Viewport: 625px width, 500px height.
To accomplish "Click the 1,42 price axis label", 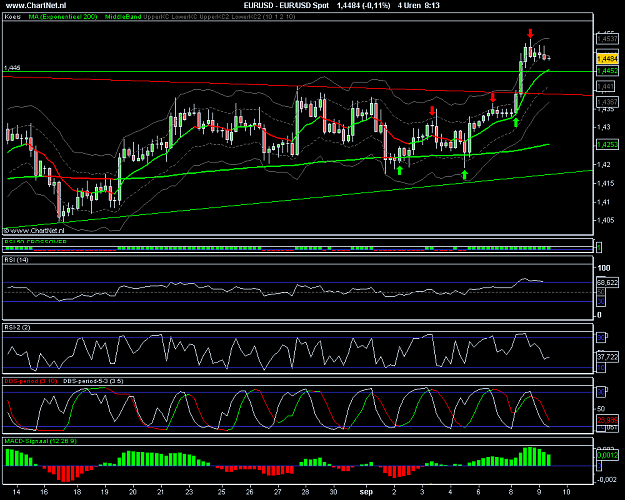I will pos(603,164).
